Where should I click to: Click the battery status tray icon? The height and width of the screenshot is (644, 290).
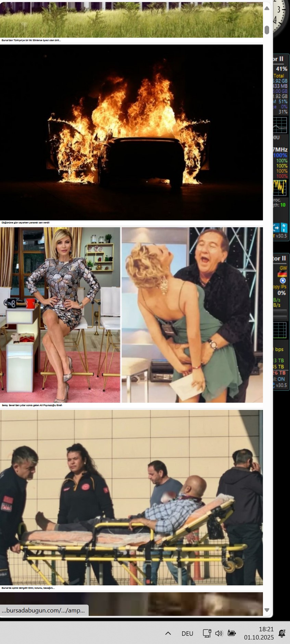point(231,633)
